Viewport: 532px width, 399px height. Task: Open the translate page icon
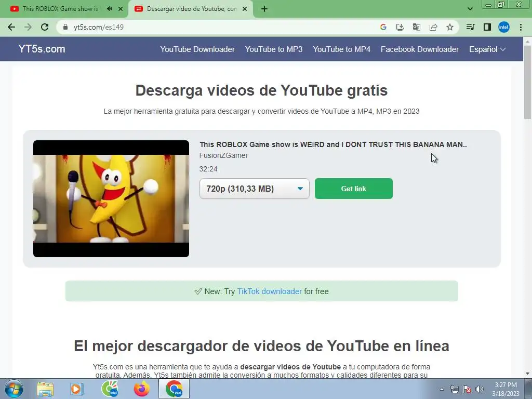pyautogui.click(x=417, y=27)
